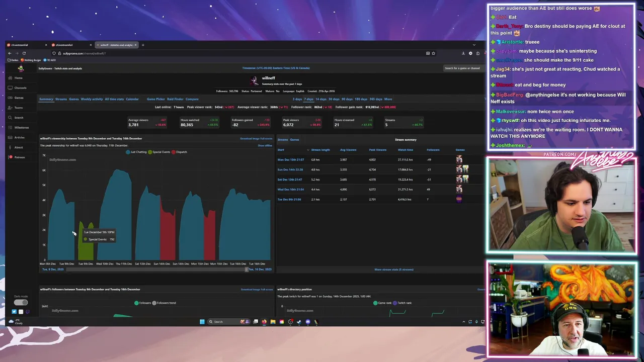644x362 pixels.
Task: Select the 3 days range
Action: [297, 99]
